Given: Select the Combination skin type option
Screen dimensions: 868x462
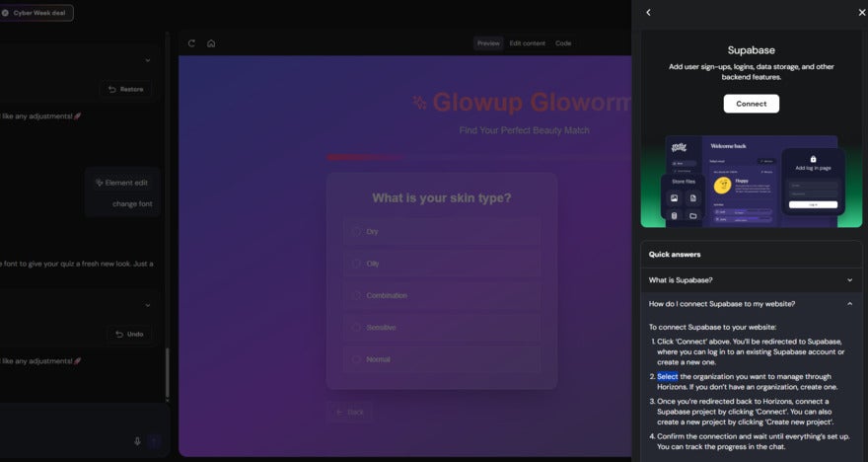Looking at the screenshot, I should pyautogui.click(x=357, y=295).
